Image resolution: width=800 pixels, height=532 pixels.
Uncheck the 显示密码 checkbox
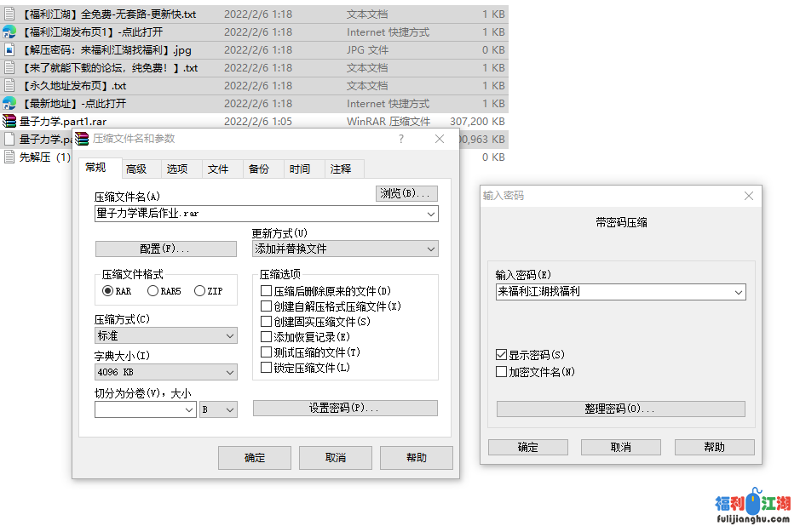501,355
